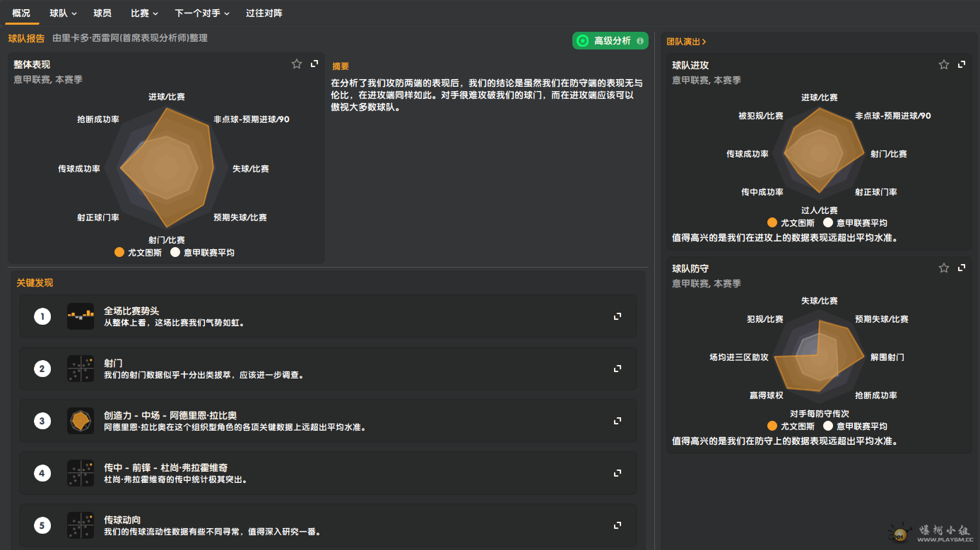Open 传中 - 前锋 - 杜尚·弗拉霍维奇 finding

click(328, 473)
